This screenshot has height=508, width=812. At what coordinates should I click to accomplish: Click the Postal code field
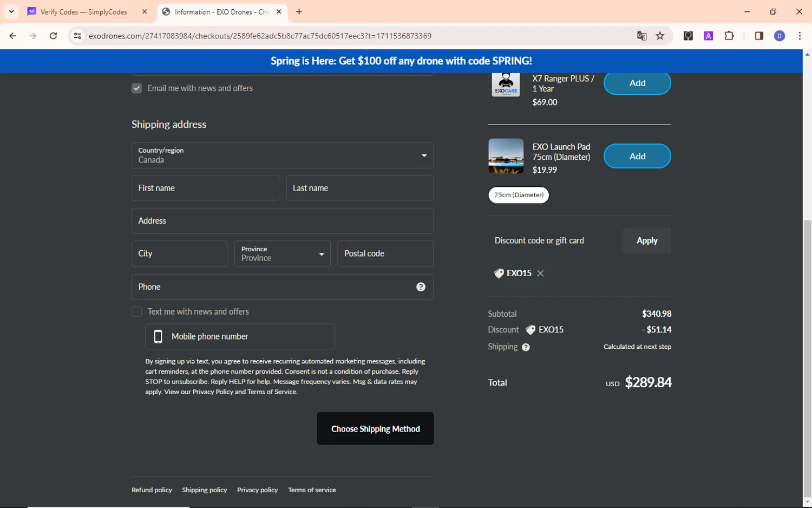click(x=385, y=253)
